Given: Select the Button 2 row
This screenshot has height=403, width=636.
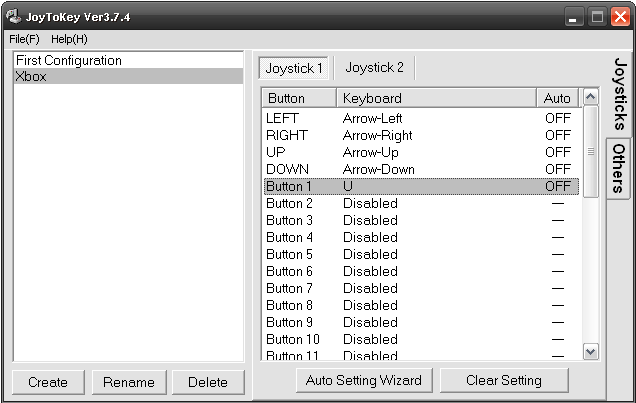Looking at the screenshot, I should [421, 203].
